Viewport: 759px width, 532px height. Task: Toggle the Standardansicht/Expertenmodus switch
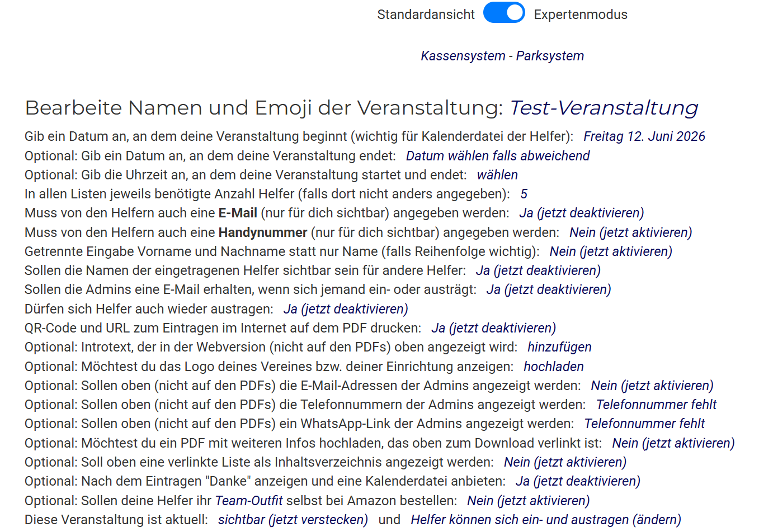(x=503, y=13)
